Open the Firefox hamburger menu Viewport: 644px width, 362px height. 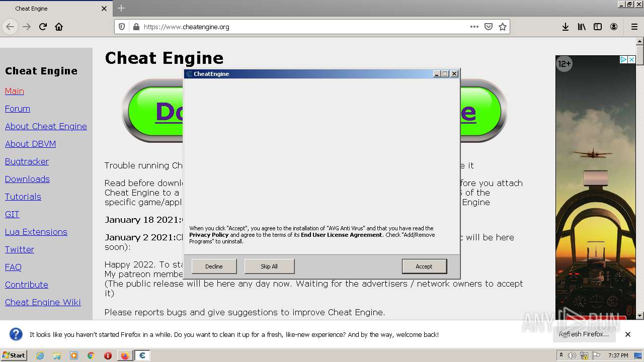click(634, 27)
